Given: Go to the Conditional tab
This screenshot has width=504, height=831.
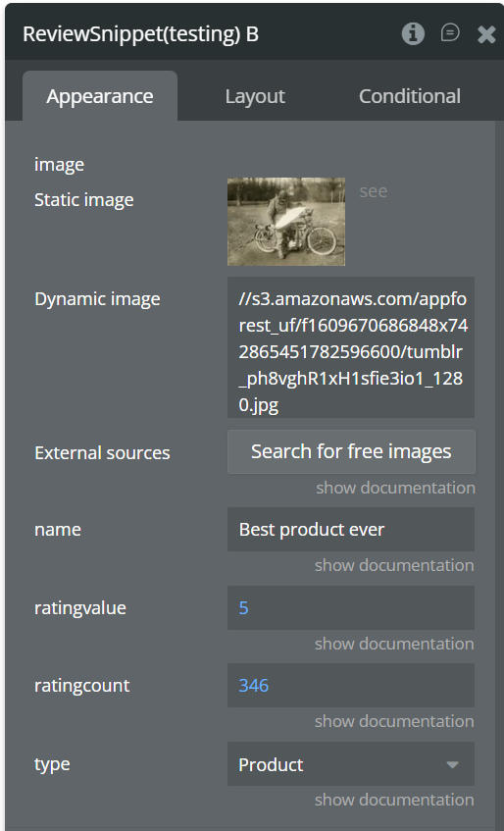Looking at the screenshot, I should [409, 96].
